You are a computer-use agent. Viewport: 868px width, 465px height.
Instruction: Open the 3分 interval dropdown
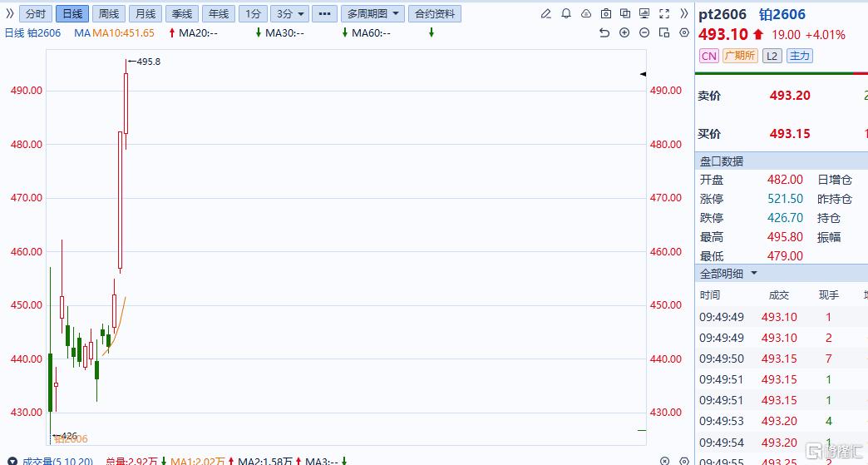pyautogui.click(x=290, y=14)
